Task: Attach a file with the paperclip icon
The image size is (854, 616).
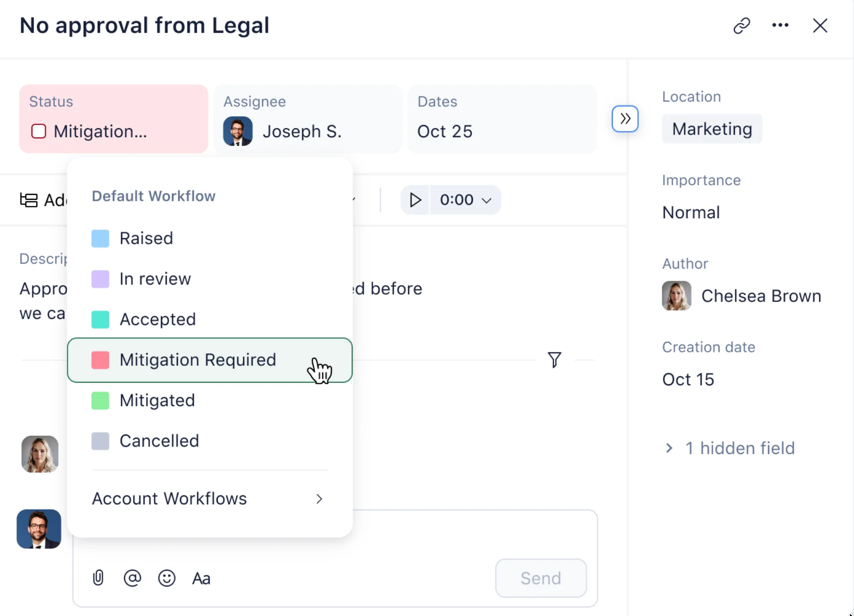Action: [x=98, y=578]
